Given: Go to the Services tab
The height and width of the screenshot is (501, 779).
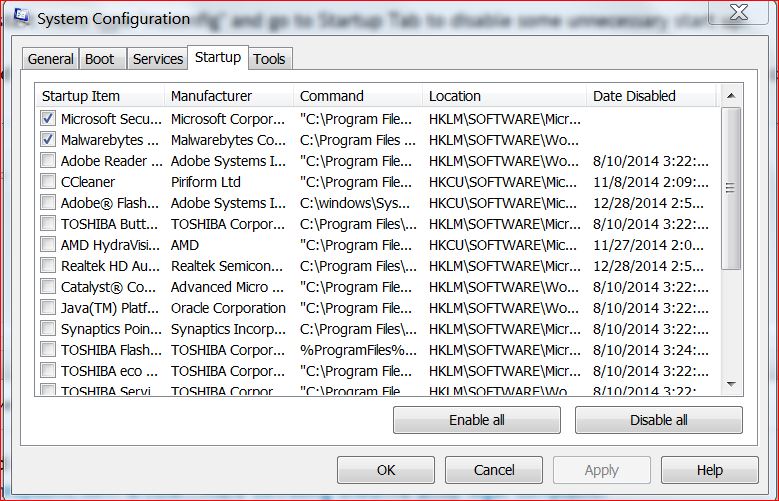Looking at the screenshot, I should [x=157, y=59].
